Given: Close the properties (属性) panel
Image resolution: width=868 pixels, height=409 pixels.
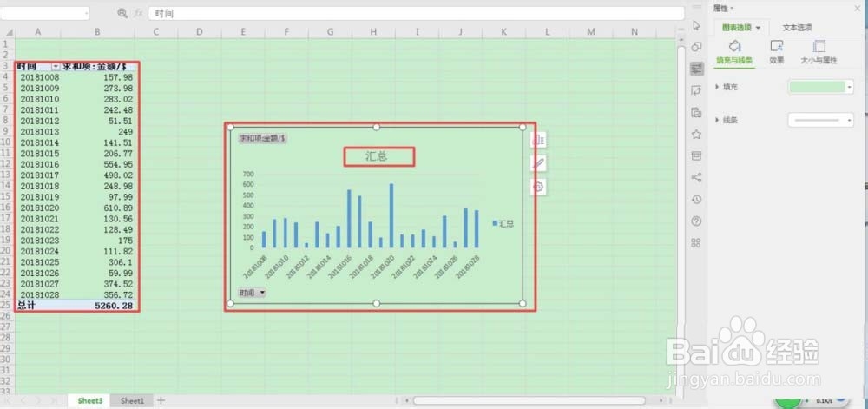Looking at the screenshot, I should pyautogui.click(x=858, y=8).
